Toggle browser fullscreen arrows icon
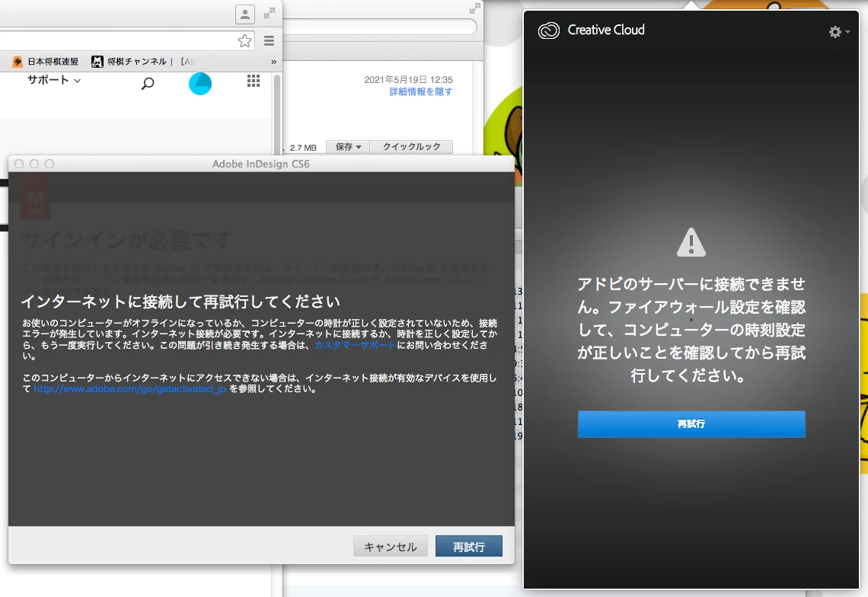The height and width of the screenshot is (597, 868). [x=270, y=13]
